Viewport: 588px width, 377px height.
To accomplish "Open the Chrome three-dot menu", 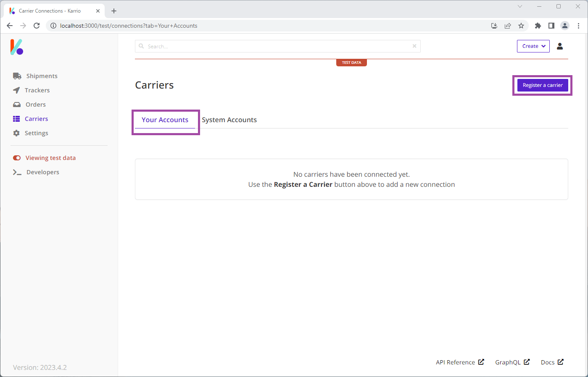I will (579, 26).
